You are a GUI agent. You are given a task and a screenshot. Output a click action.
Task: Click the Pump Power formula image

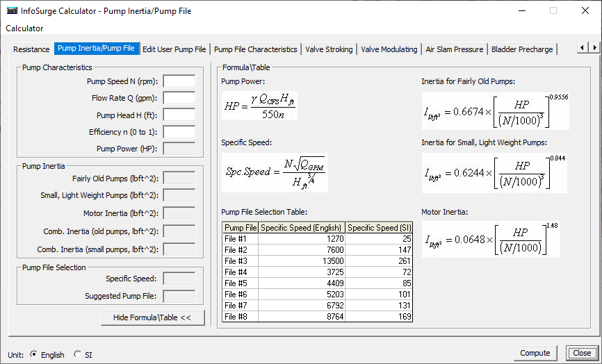pos(259,106)
